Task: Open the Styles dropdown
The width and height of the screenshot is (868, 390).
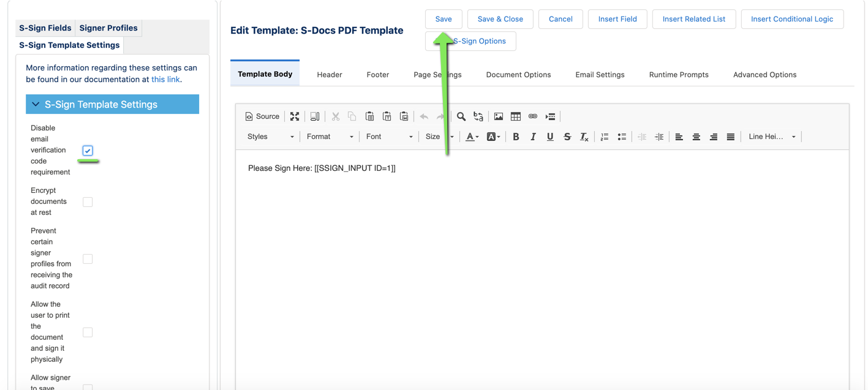Action: (x=270, y=137)
